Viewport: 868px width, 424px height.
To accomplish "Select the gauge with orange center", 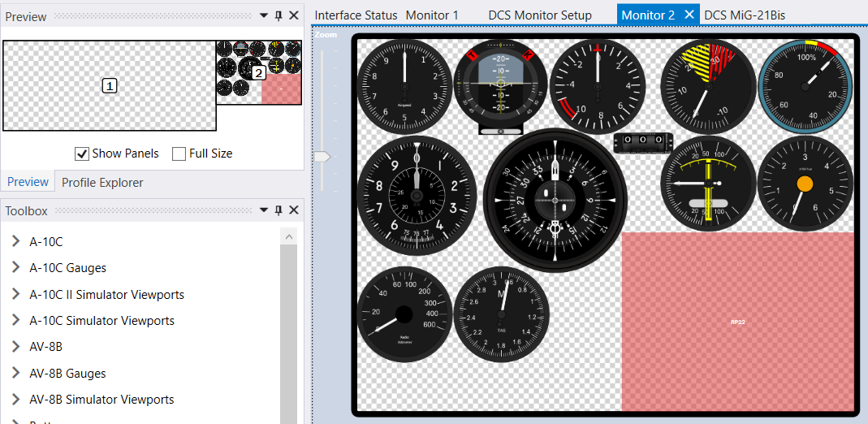I will pyautogui.click(x=805, y=184).
